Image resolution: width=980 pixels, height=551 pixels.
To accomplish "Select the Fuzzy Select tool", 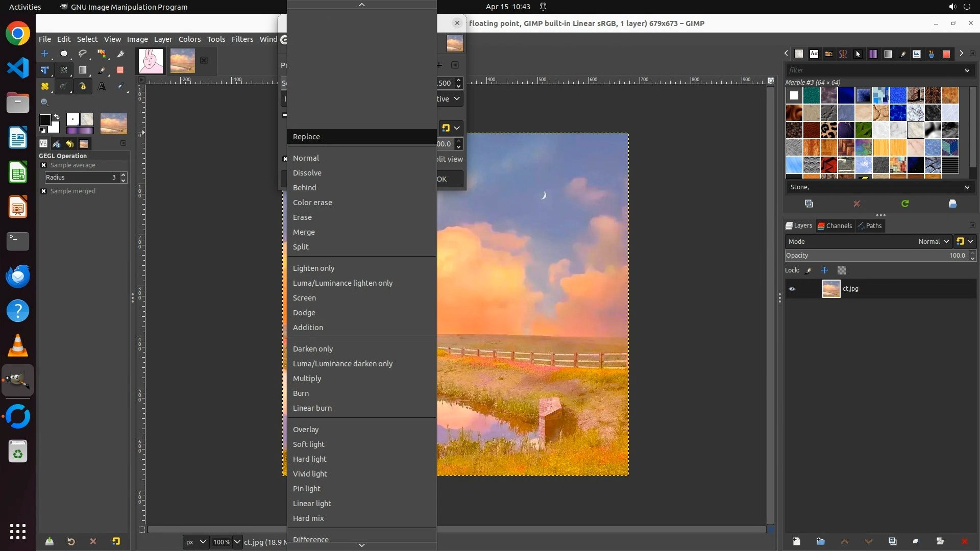I will 102,53.
